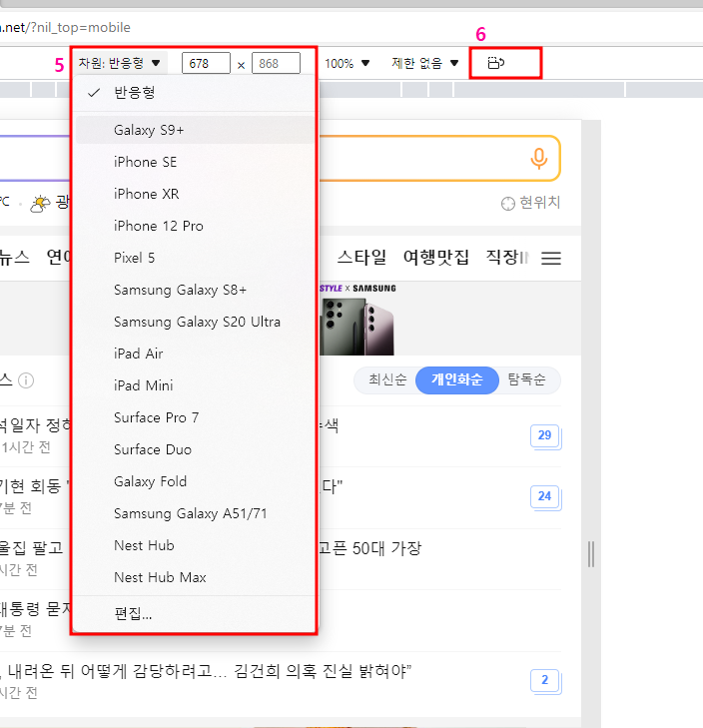Open the 고픈 50대 가장 headline
This screenshot has width=703, height=728.
tap(370, 549)
